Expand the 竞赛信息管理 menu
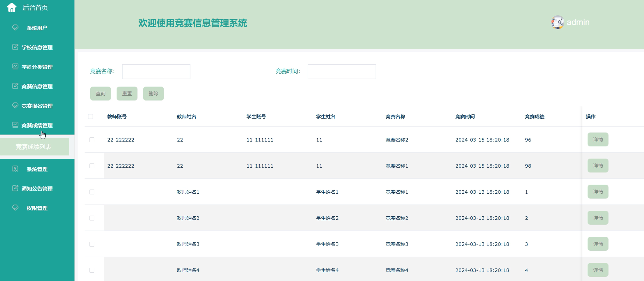The image size is (644, 281). (x=37, y=86)
